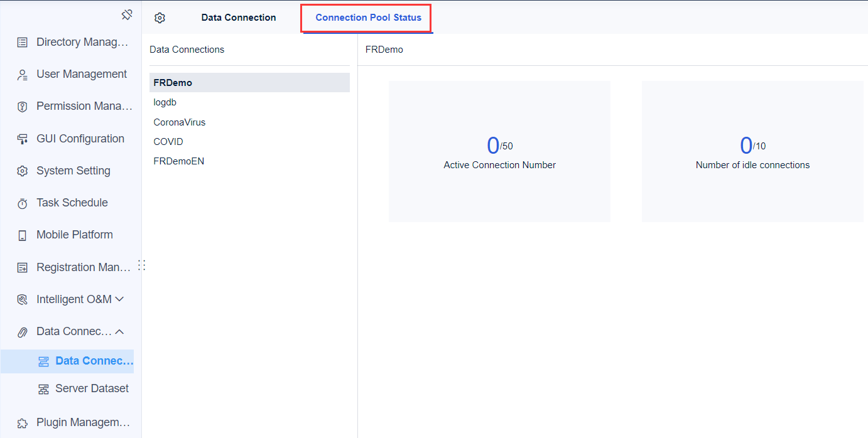Click the Registration Management icon
868x438 pixels.
tap(23, 268)
